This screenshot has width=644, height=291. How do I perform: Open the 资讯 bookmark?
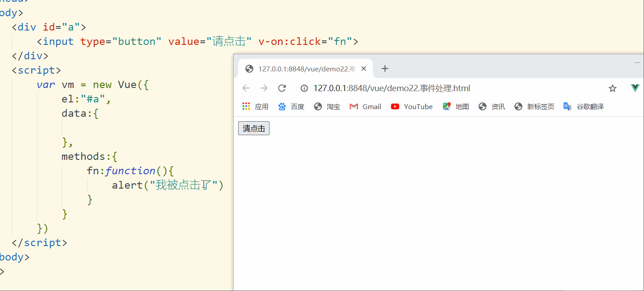[x=492, y=106]
